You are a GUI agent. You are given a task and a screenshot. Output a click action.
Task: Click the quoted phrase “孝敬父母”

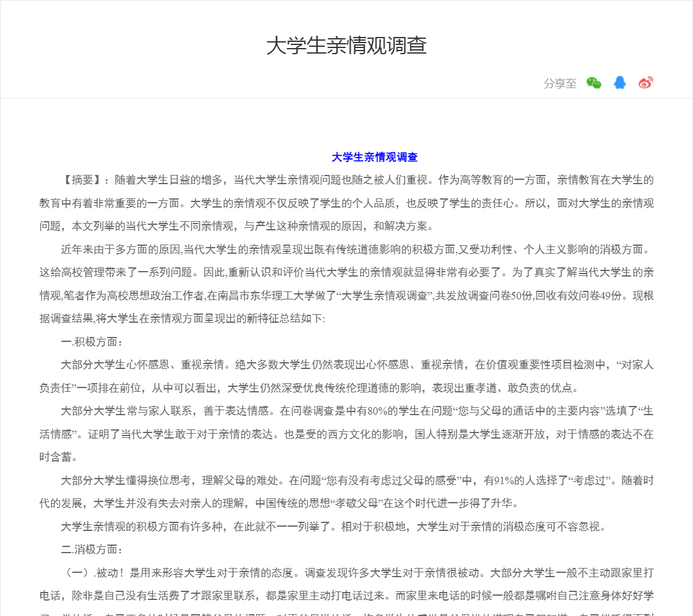pos(357,503)
